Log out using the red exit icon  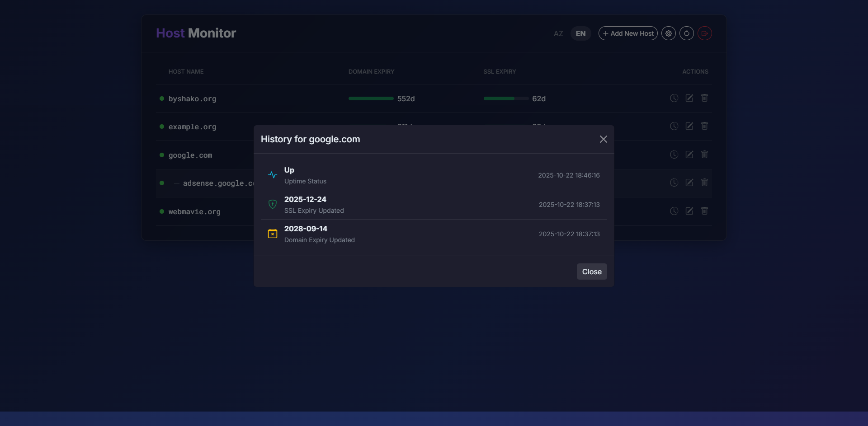704,33
